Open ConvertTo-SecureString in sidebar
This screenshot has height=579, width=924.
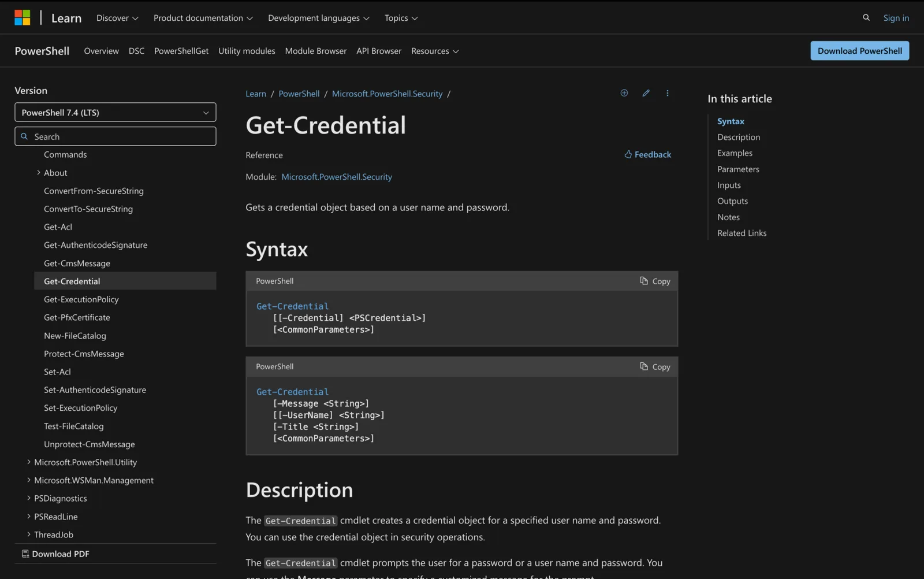[x=88, y=209]
